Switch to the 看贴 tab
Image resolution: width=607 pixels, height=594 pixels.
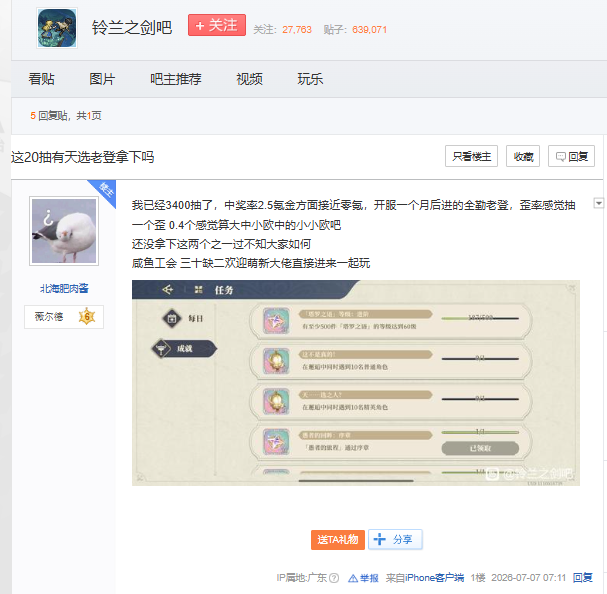pos(41,79)
